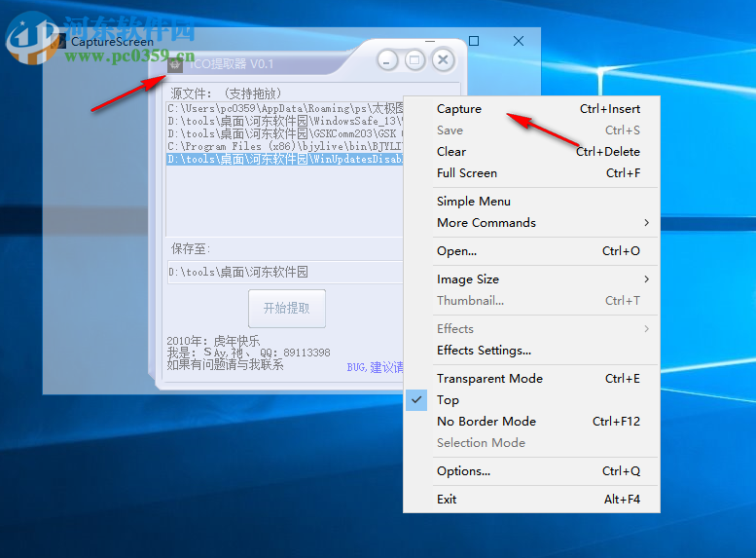The image size is (756, 558).
Task: Click the greyed-out Selection Mode entry
Action: [532, 443]
